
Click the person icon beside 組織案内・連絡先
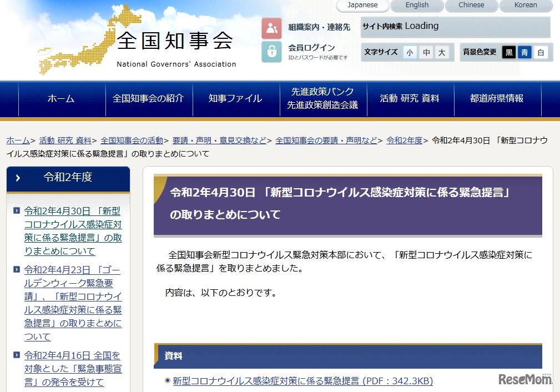pyautogui.click(x=271, y=28)
